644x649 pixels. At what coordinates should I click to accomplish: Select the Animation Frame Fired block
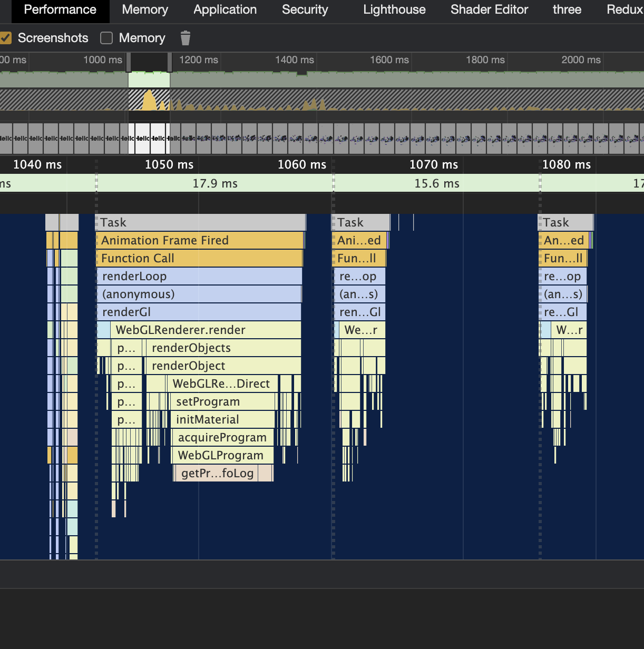[x=200, y=240]
